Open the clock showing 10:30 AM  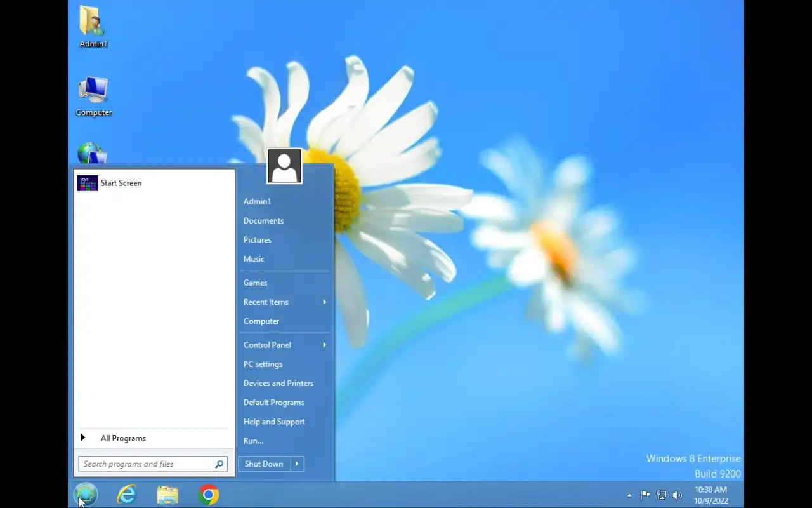(711, 495)
